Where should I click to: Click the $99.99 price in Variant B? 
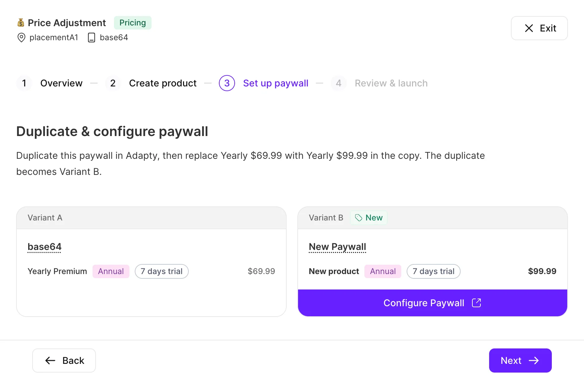click(542, 271)
